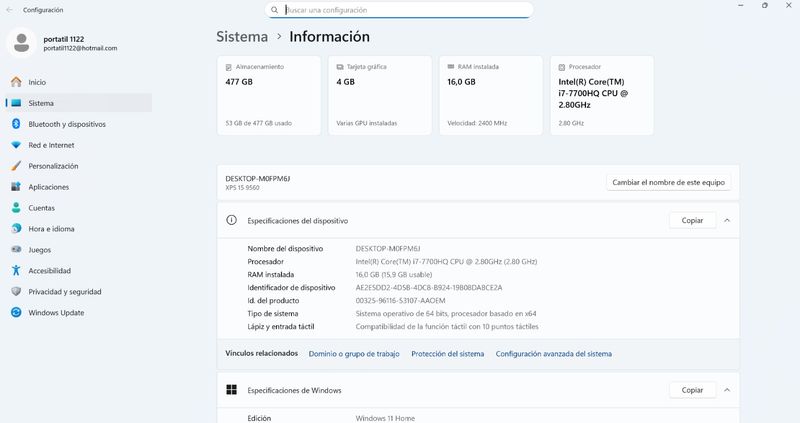Viewport: 800px width, 423px height.
Task: Click the Sistema monitor icon
Action: [x=16, y=103]
